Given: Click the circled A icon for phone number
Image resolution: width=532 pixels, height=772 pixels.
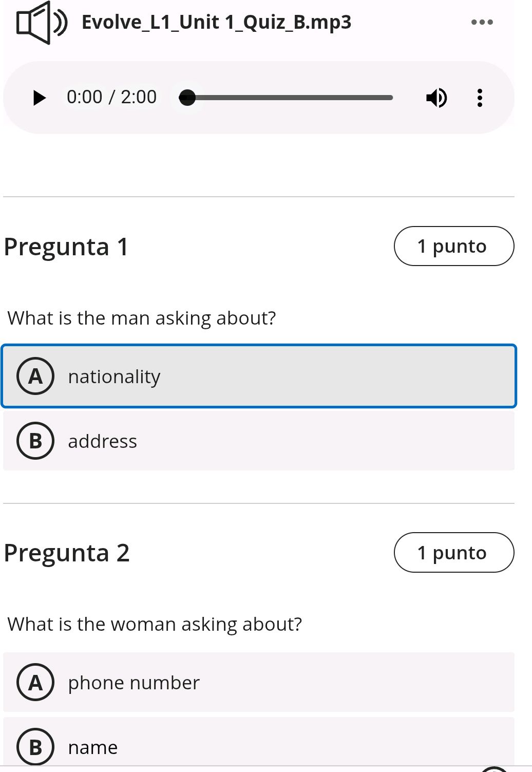Looking at the screenshot, I should click(35, 682).
